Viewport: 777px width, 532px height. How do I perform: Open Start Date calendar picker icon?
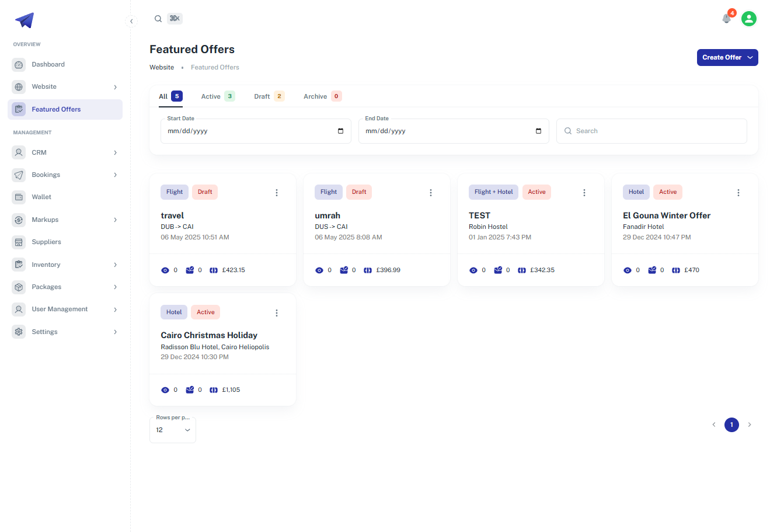coord(341,131)
